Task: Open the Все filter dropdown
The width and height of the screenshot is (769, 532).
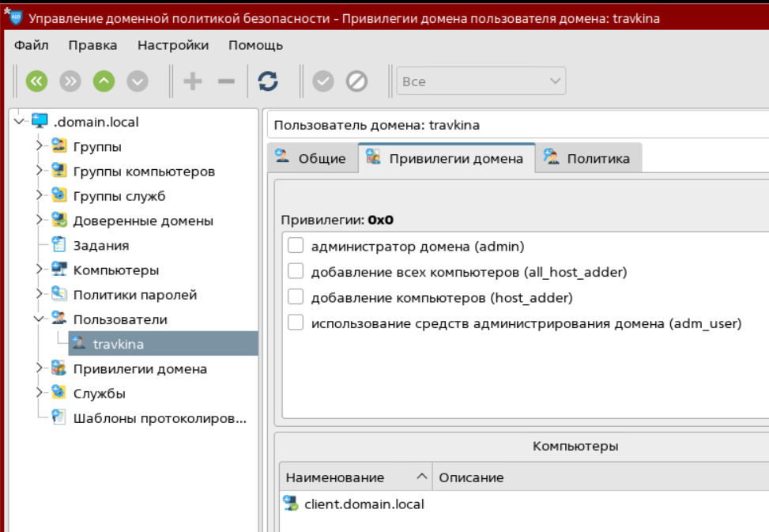Action: [x=481, y=81]
